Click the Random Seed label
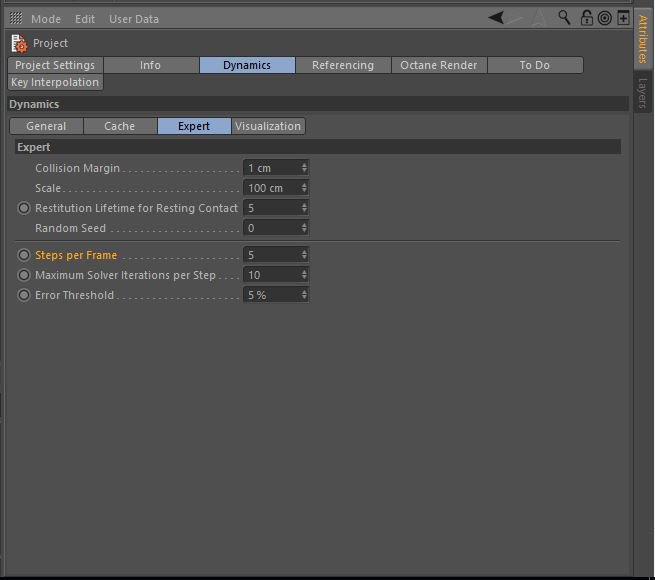655x580 pixels. (70, 228)
